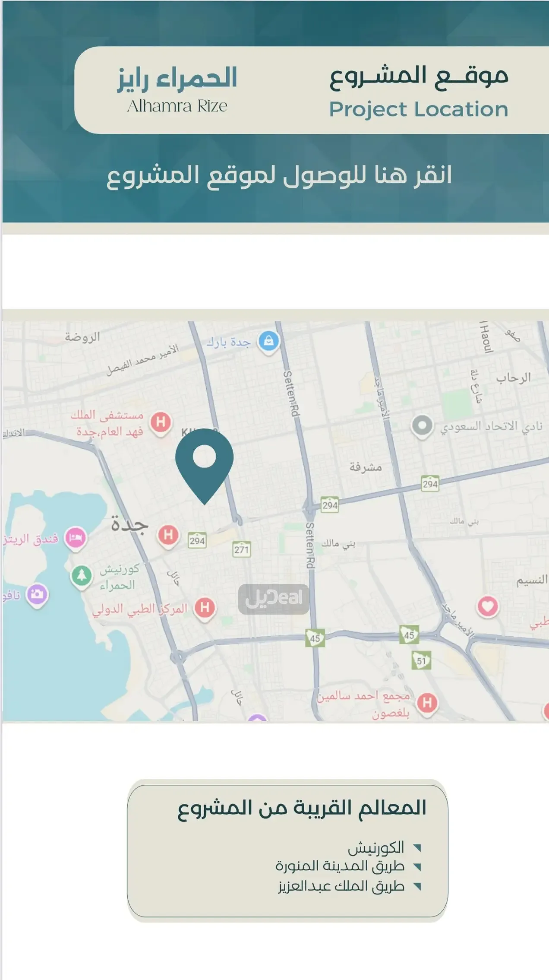Select International Medical Center hospital icon
Image resolution: width=549 pixels, height=980 pixels.
point(205,608)
